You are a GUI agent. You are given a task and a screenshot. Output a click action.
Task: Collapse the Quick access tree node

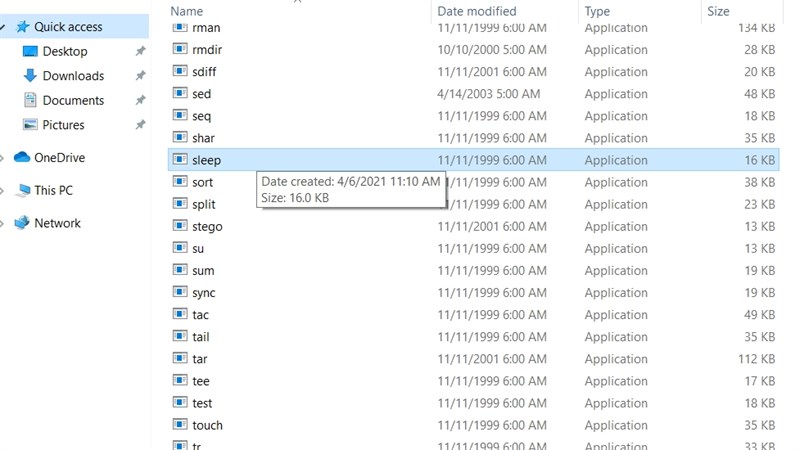coord(2,27)
